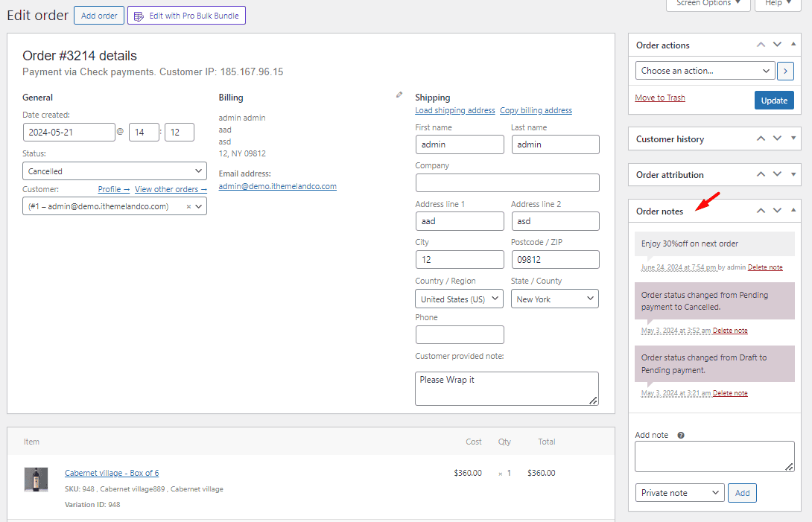Click the Move to Trash link
812x522 pixels.
[660, 98]
